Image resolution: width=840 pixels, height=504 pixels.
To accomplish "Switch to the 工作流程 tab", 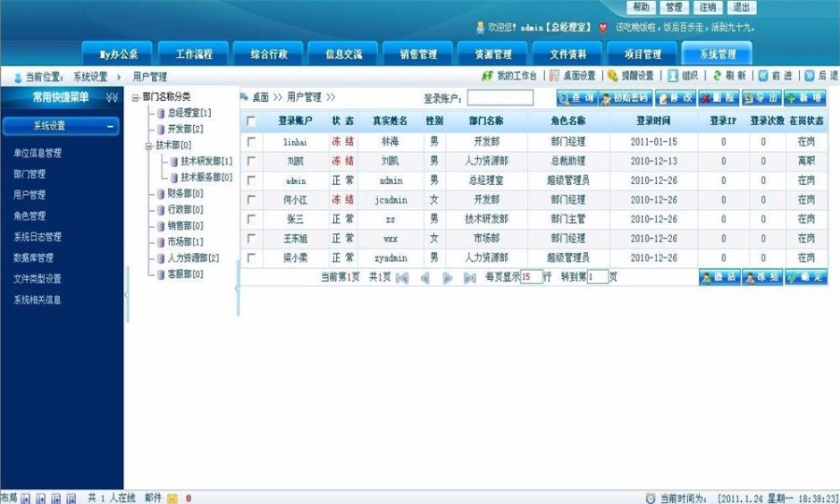I will click(193, 53).
